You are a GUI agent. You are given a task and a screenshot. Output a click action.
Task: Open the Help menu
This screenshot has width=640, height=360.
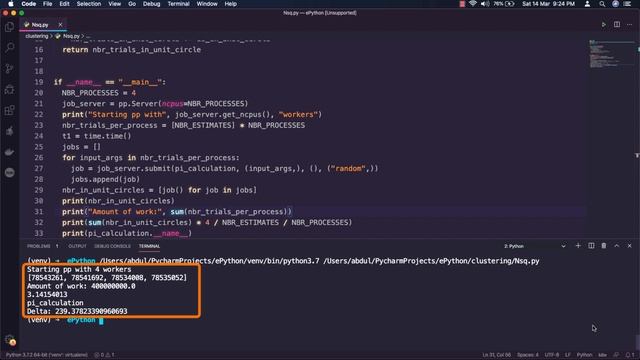coord(231,4)
